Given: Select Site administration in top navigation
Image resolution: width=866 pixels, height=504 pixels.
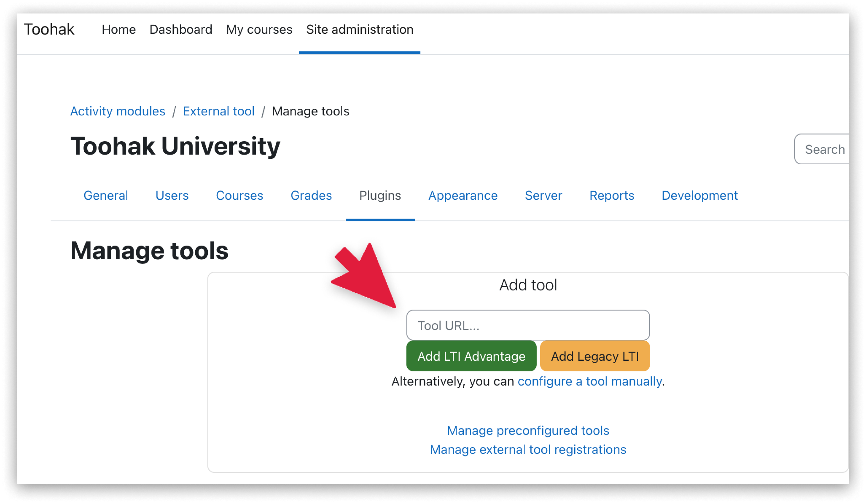Looking at the screenshot, I should [x=360, y=29].
